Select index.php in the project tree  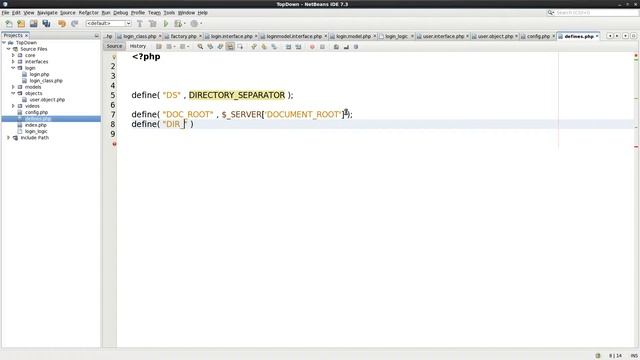point(36,125)
